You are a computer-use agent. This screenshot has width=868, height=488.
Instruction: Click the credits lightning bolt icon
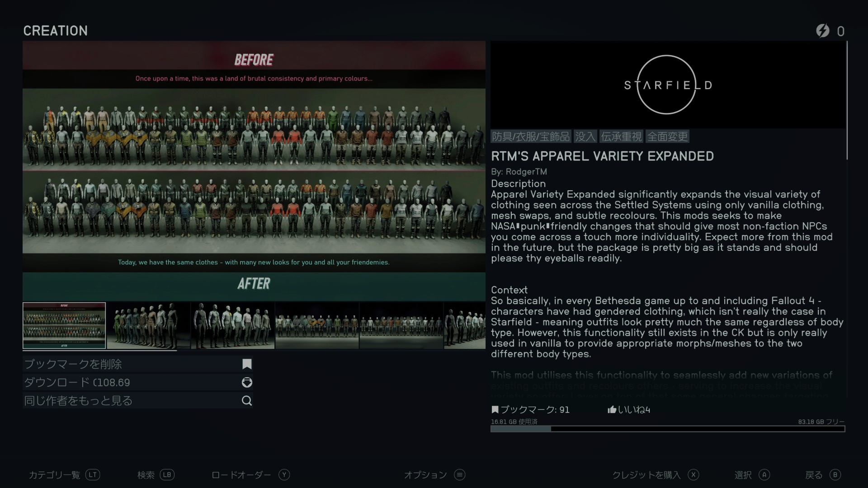pyautogui.click(x=822, y=31)
